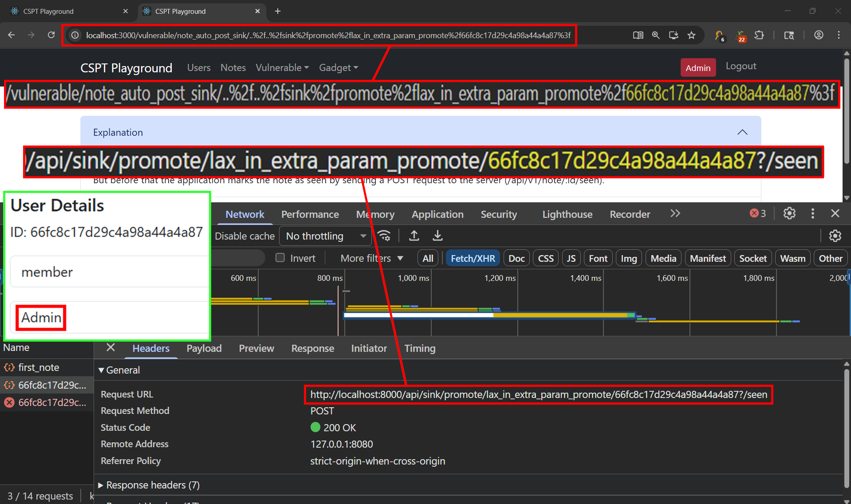
Task: Toggle the Other filter
Action: (x=831, y=258)
